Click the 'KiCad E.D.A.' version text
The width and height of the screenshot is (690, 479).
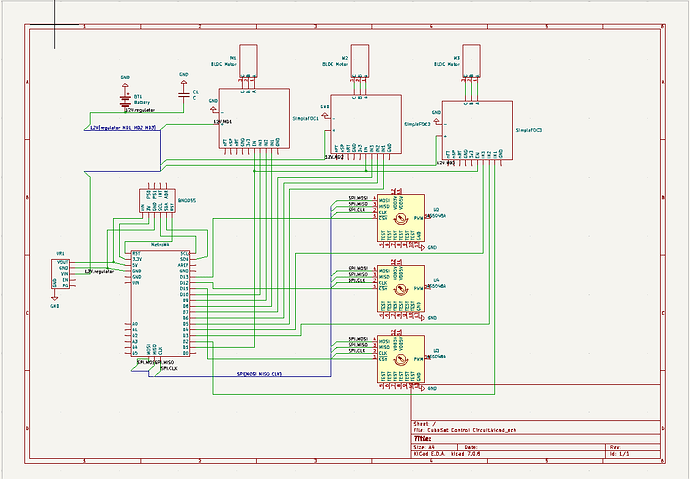tap(447, 453)
